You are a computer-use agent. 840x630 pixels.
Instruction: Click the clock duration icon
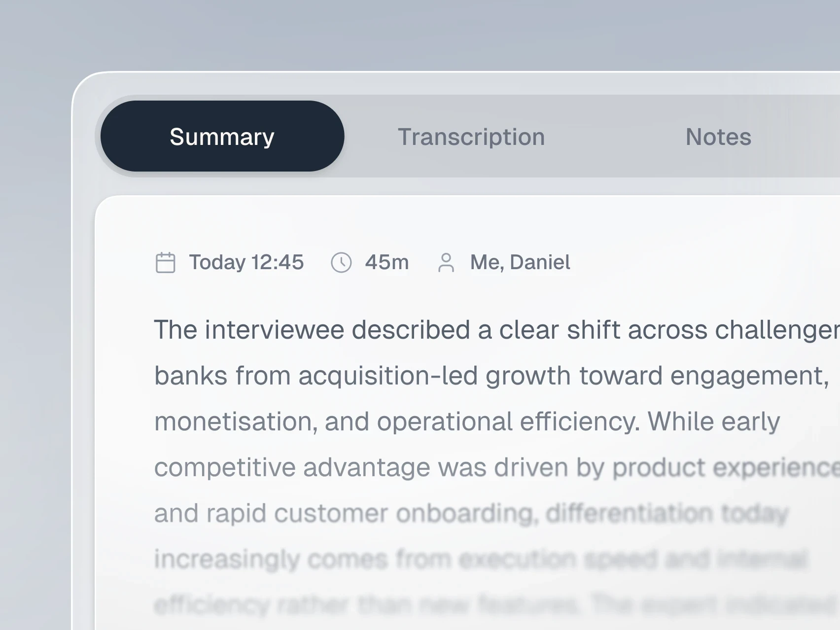(x=341, y=262)
